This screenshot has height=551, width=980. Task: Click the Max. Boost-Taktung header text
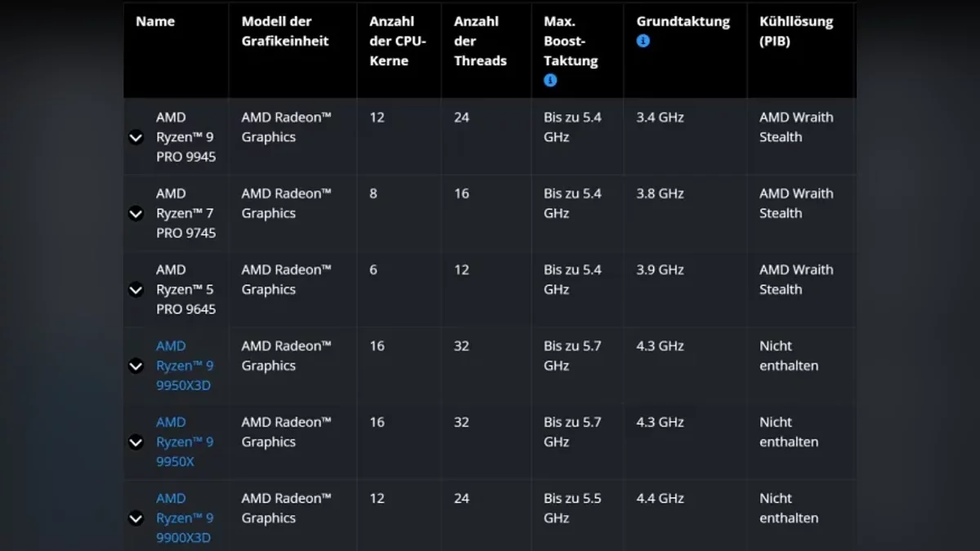571,41
